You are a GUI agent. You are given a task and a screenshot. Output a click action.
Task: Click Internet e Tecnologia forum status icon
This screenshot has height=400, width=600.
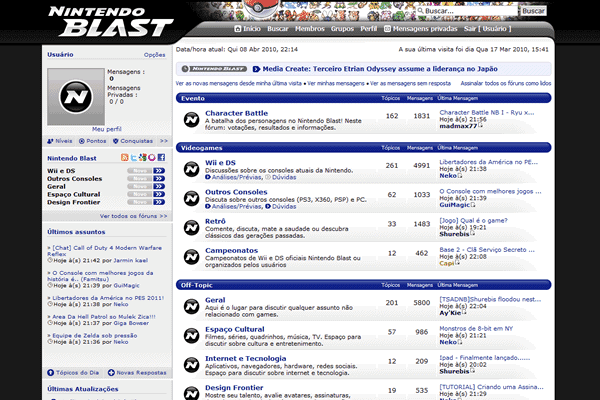[x=191, y=365]
